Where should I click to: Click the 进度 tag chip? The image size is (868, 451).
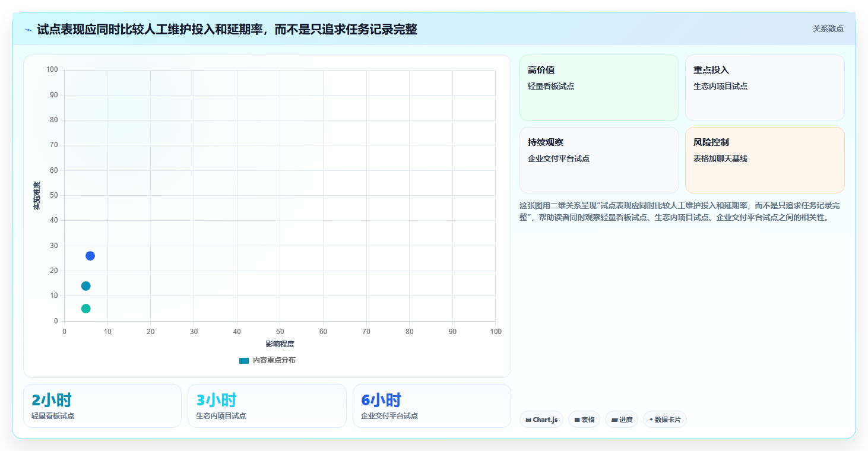[622, 420]
